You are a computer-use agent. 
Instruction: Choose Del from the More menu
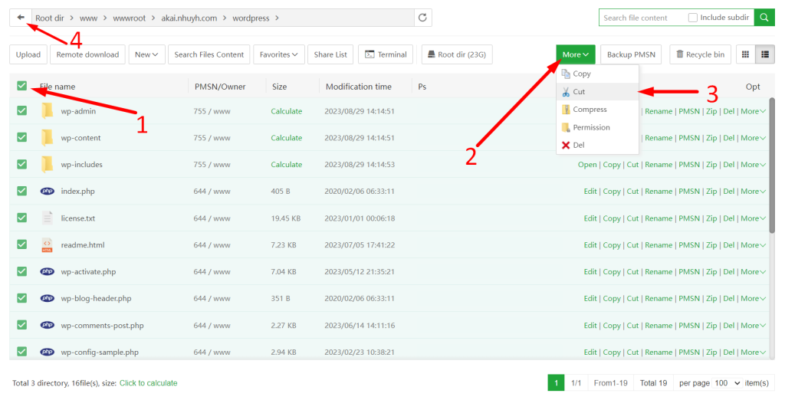coord(597,145)
